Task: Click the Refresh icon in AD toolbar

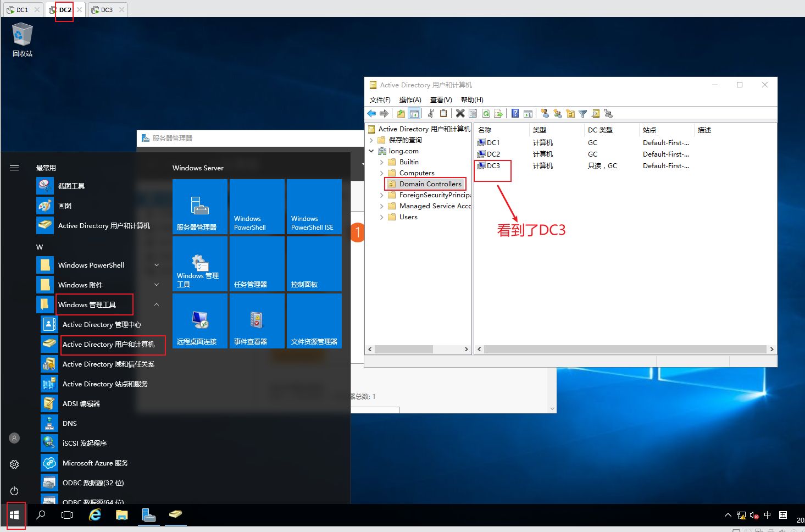Action: click(486, 113)
